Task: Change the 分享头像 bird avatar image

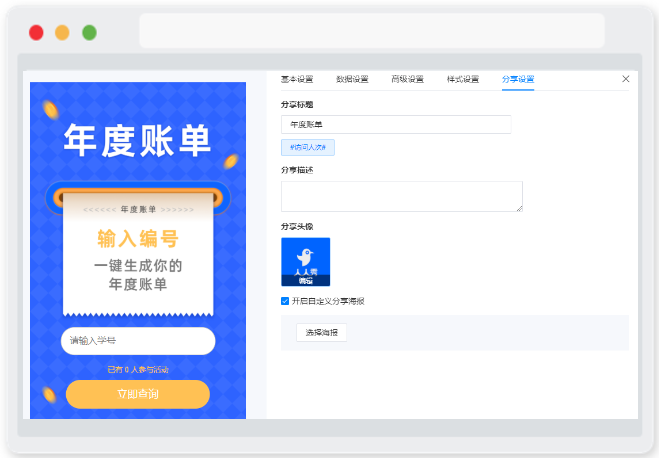Action: (x=306, y=262)
